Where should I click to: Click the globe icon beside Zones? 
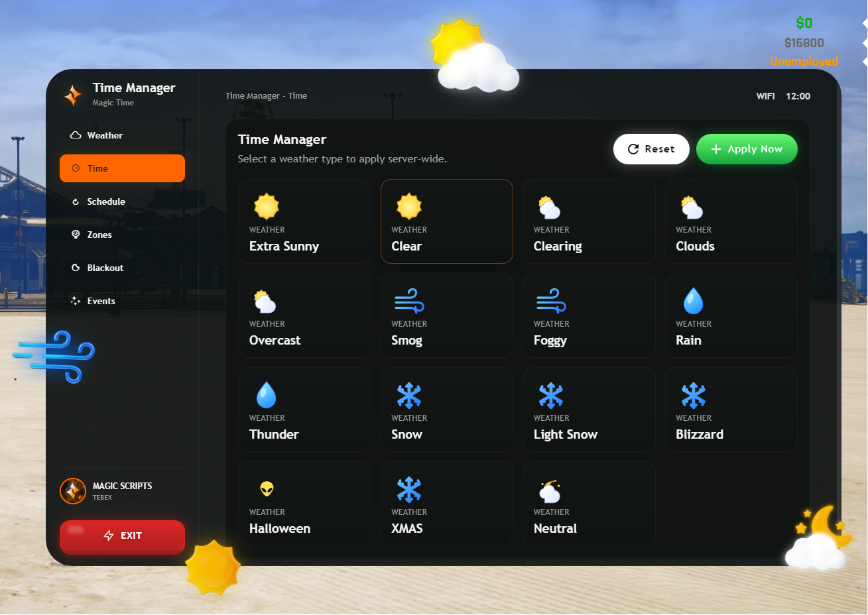[76, 235]
